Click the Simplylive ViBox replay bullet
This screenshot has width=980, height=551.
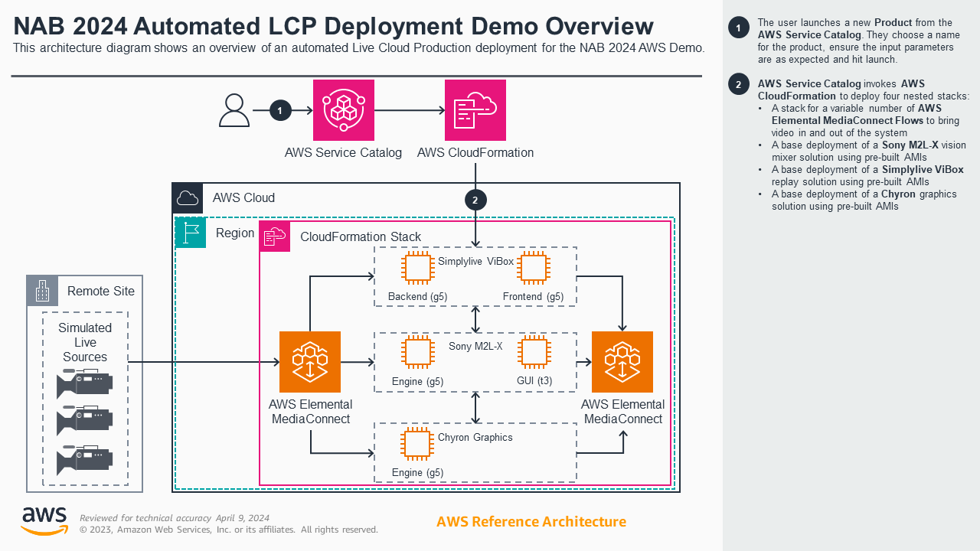pyautogui.click(x=867, y=175)
